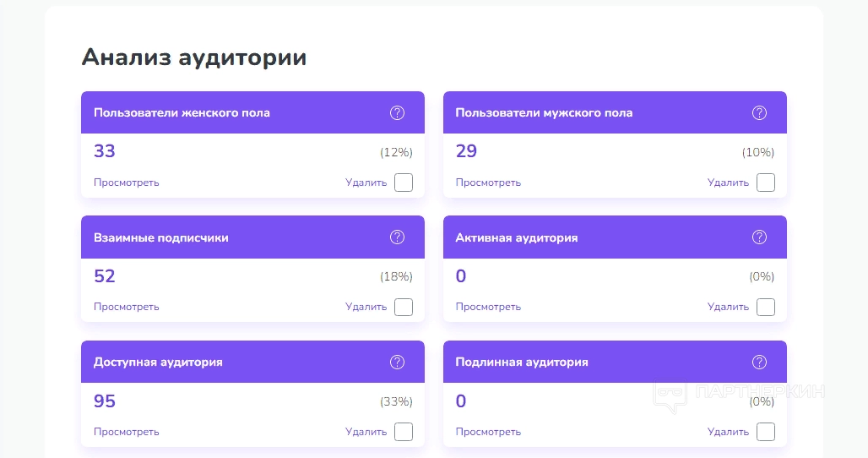The image size is (868, 458).
Task: Check Удалить box for female users
Action: tap(404, 183)
